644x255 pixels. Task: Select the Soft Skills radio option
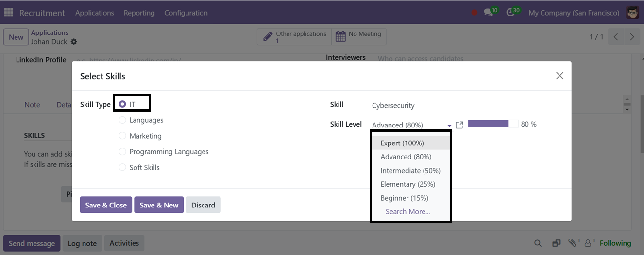(x=122, y=167)
